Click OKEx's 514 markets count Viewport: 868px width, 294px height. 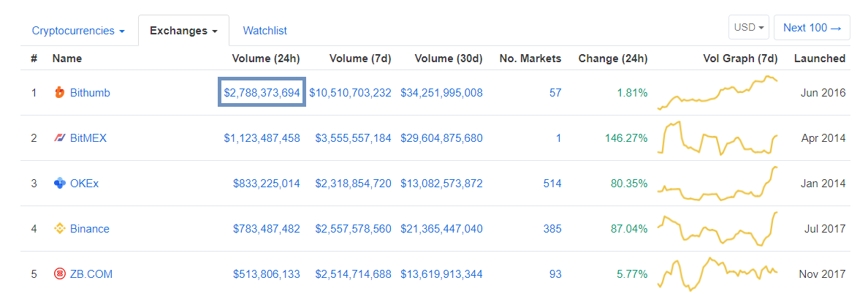pyautogui.click(x=552, y=184)
